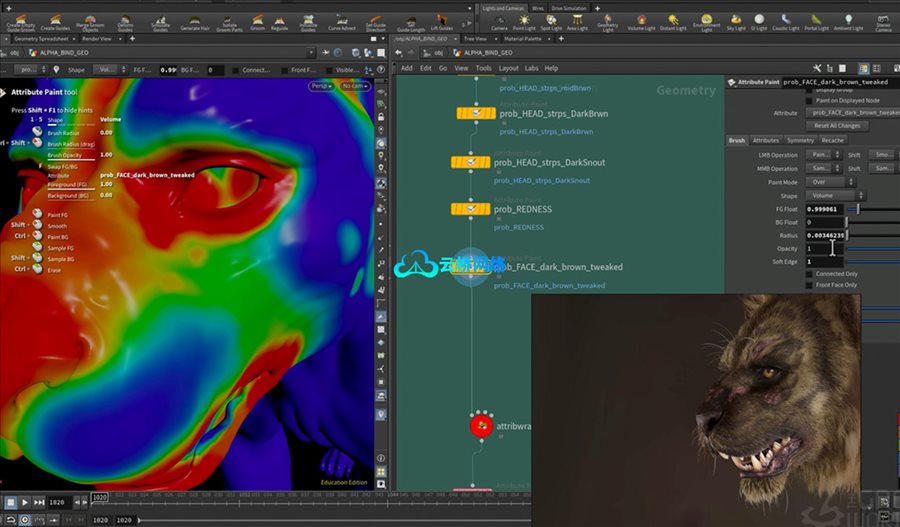Enable the Connected Only checkbox
Viewport: 900px width, 527px height.
pos(810,273)
